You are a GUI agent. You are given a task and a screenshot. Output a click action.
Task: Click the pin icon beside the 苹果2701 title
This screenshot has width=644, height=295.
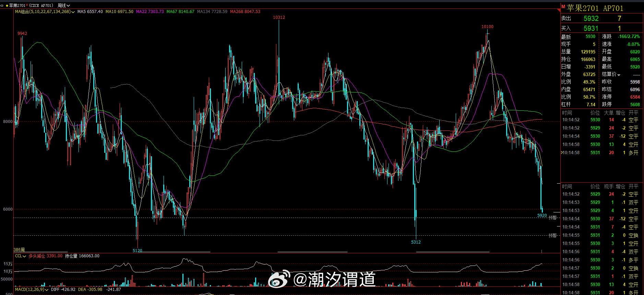[x=2, y=5]
